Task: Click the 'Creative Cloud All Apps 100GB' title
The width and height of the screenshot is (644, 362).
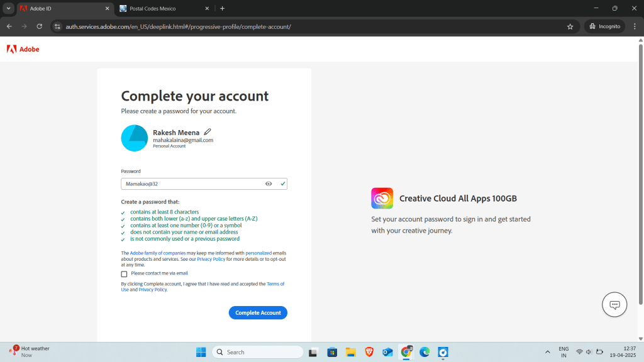Action: click(458, 198)
